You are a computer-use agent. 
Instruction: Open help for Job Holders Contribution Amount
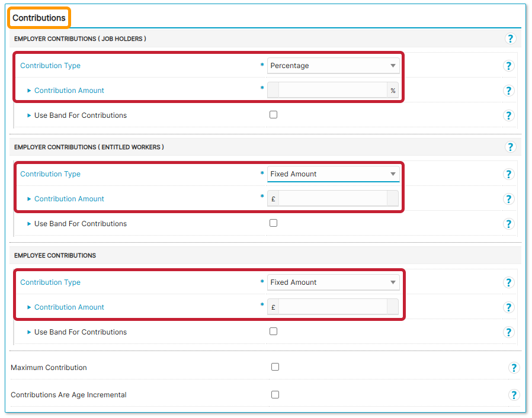point(508,91)
